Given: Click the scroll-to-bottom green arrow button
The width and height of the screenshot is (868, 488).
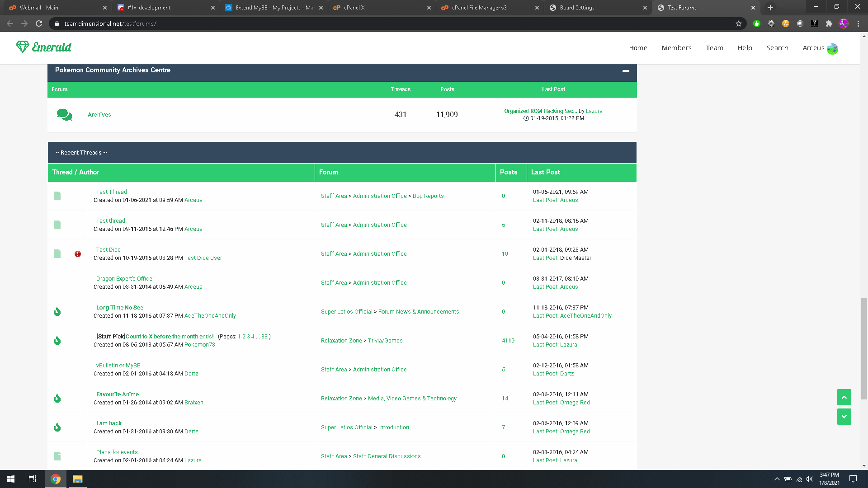Looking at the screenshot, I should [x=844, y=417].
